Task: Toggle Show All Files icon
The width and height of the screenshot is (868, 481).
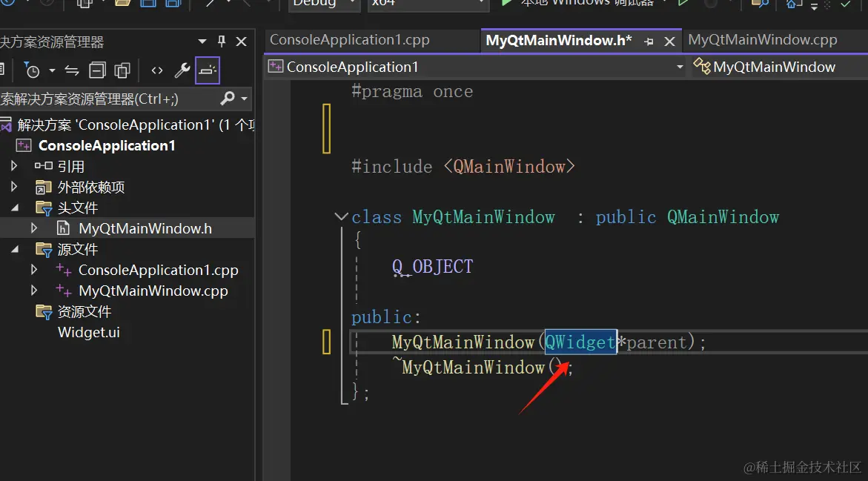Action: point(122,70)
